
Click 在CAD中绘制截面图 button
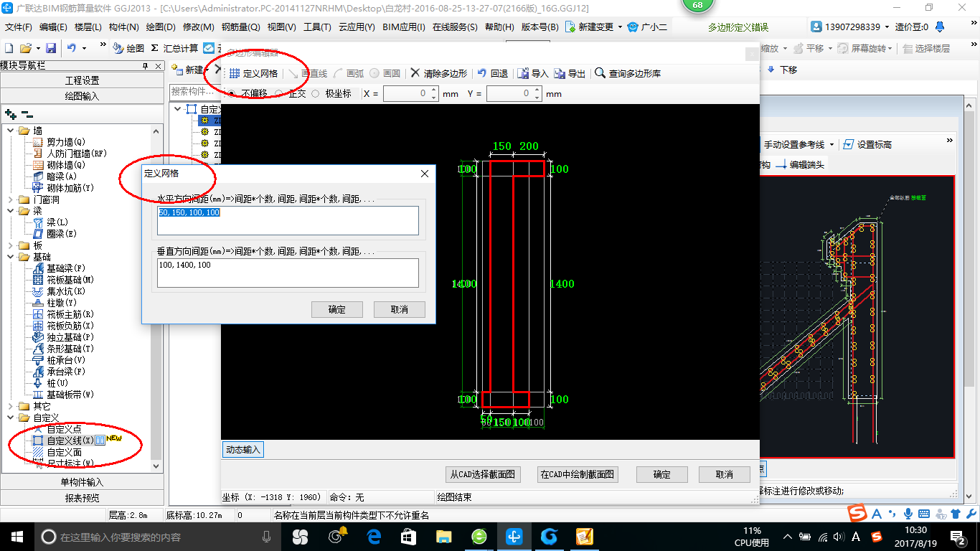point(578,474)
